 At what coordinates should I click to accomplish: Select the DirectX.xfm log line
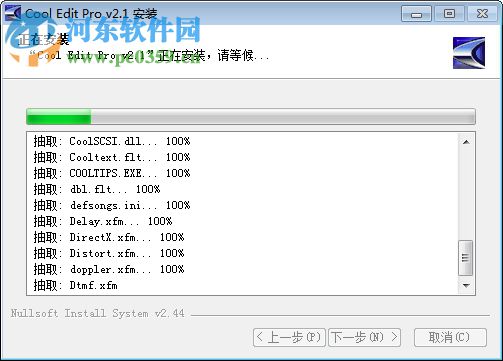[x=109, y=237]
